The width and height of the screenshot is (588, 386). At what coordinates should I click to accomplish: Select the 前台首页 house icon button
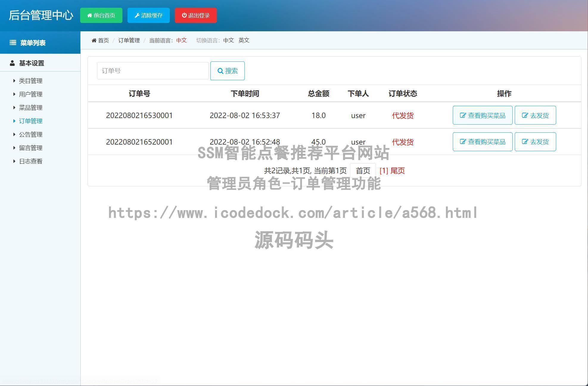(x=89, y=15)
